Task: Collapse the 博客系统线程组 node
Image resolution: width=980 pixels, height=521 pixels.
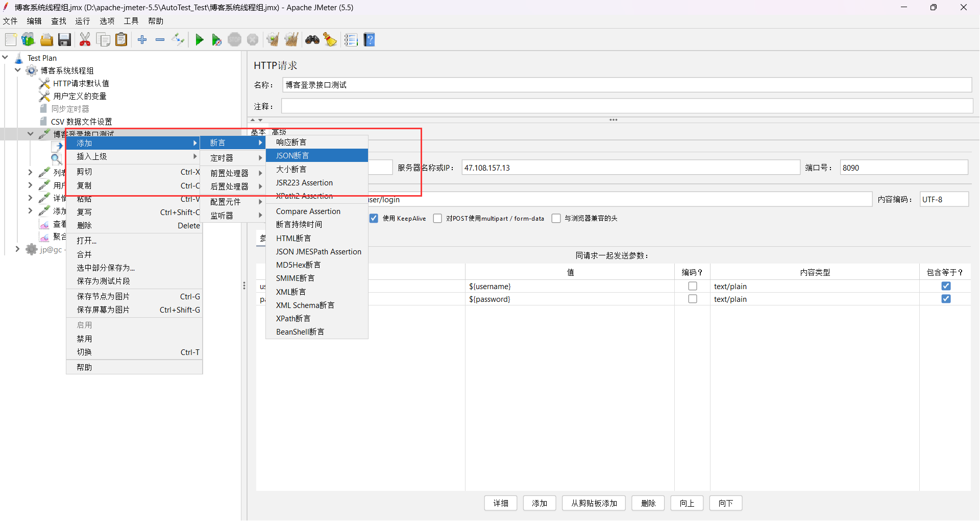Action: [x=18, y=70]
